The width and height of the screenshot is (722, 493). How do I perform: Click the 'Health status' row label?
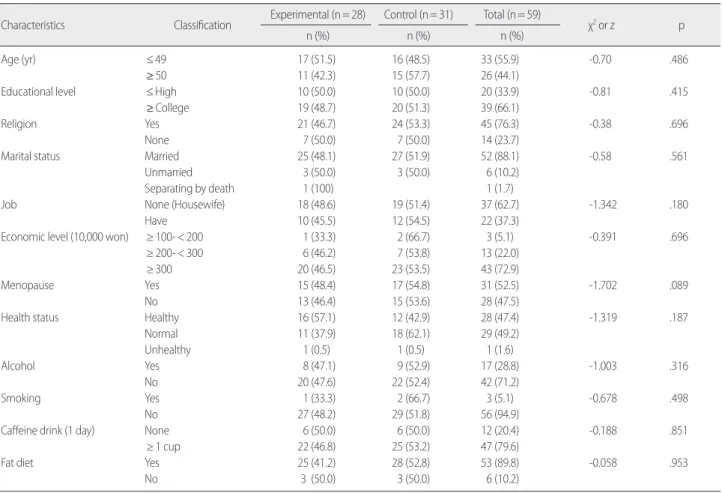click(x=29, y=317)
